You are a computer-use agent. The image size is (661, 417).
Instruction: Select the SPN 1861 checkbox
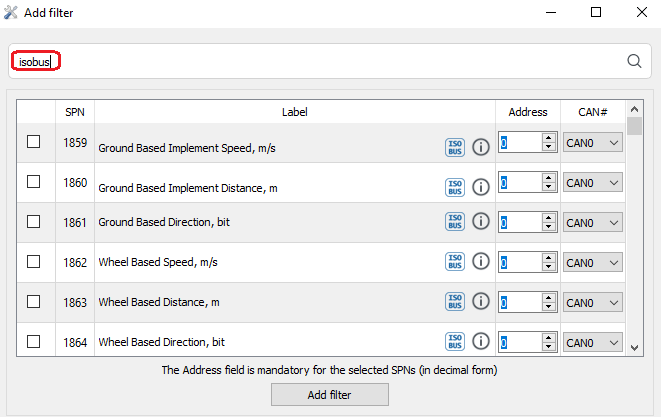34,222
